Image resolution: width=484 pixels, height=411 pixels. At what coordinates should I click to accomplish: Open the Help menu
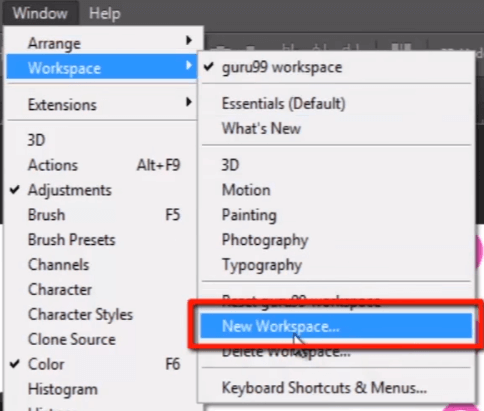click(x=105, y=13)
